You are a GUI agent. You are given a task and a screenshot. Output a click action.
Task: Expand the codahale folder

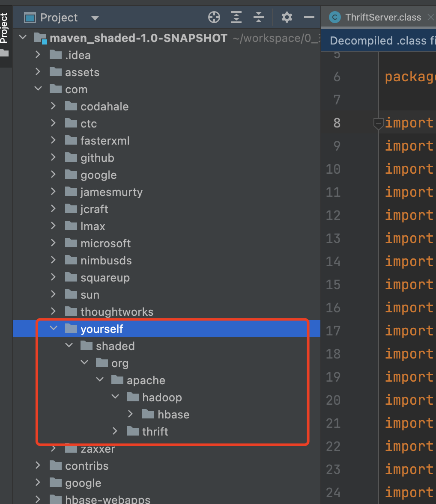[x=54, y=106]
